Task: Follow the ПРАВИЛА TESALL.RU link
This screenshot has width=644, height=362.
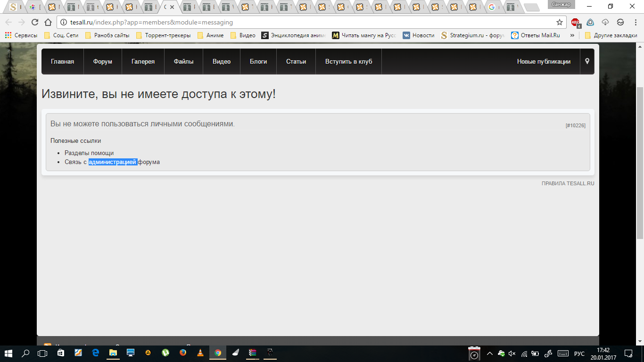Action: (x=568, y=183)
